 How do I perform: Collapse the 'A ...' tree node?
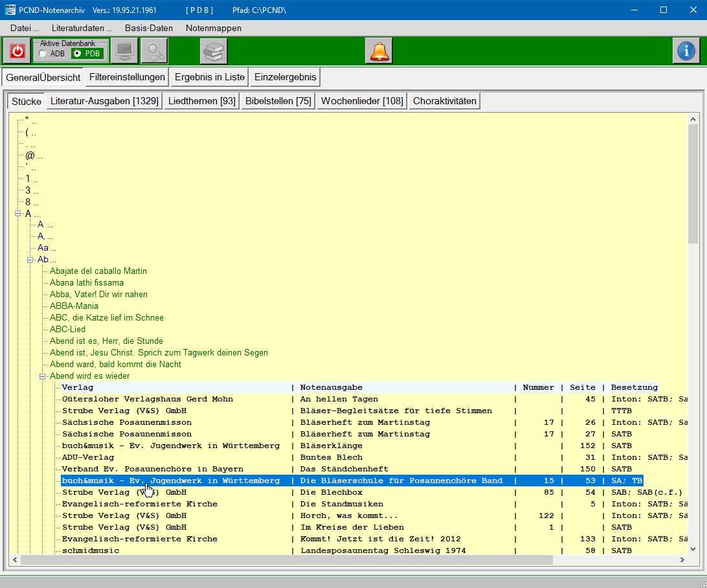tap(18, 213)
